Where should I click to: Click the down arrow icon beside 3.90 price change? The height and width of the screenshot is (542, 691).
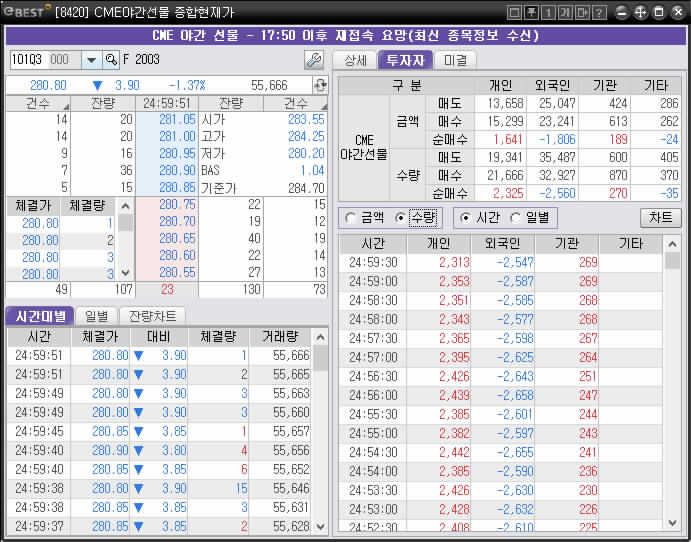pyautogui.click(x=97, y=85)
